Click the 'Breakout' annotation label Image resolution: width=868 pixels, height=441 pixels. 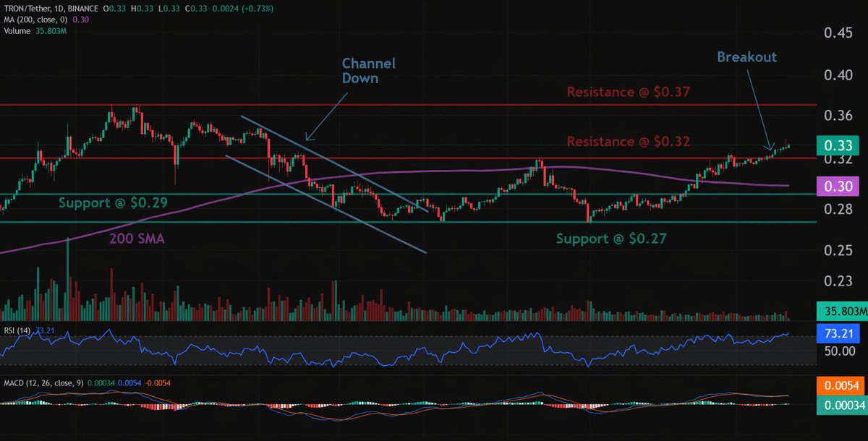point(746,57)
